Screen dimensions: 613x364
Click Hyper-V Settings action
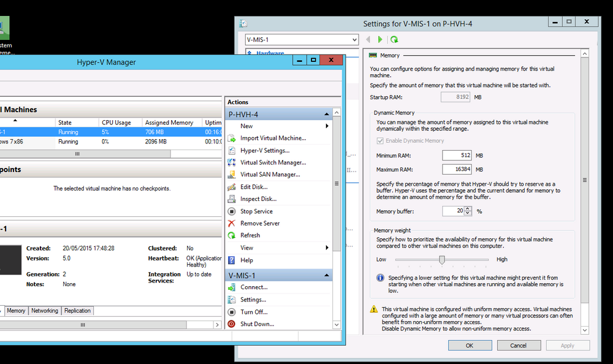tap(265, 151)
